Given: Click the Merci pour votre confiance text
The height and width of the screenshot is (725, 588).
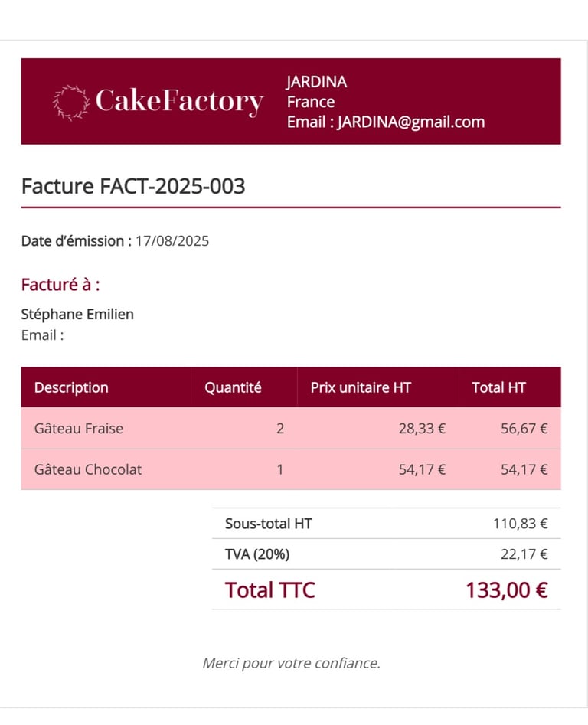Looking at the screenshot, I should pyautogui.click(x=291, y=663).
